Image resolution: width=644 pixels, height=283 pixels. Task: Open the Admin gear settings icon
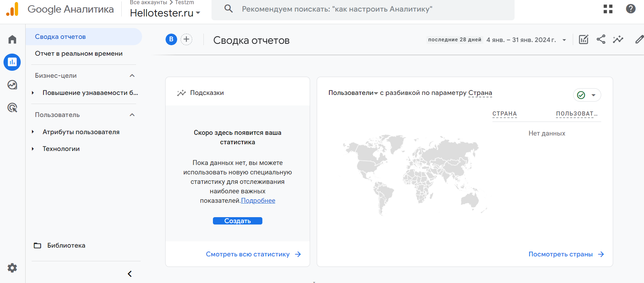coord(12,268)
